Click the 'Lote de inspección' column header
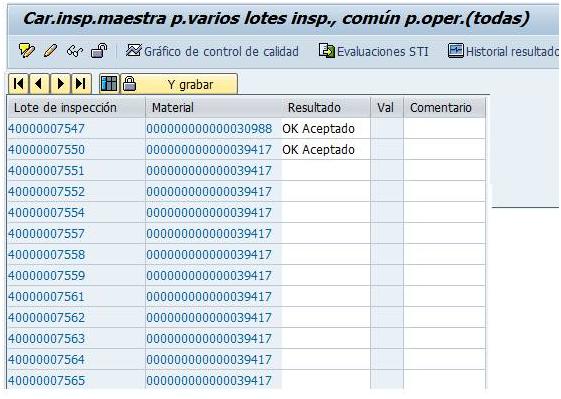The height and width of the screenshot is (399, 561). coord(76,107)
